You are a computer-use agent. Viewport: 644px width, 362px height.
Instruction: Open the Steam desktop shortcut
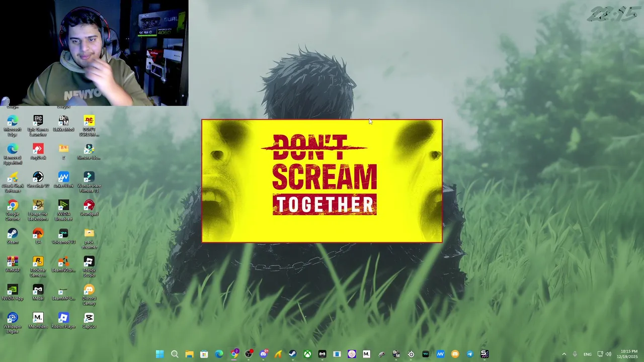[x=13, y=236]
